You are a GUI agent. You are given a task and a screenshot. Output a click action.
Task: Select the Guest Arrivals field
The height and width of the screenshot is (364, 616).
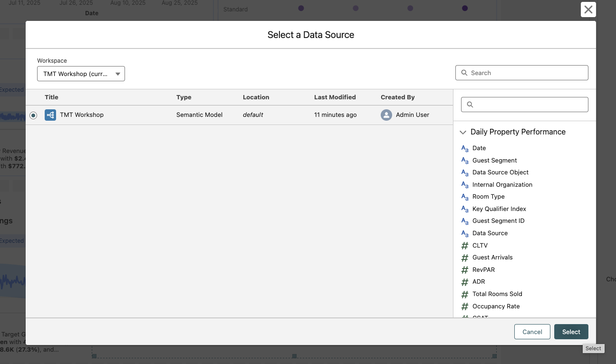[492, 258]
